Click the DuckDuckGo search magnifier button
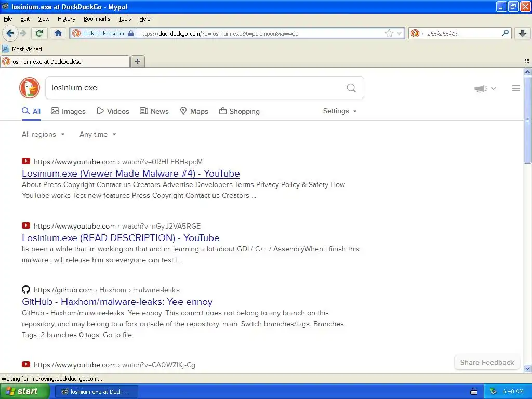Screen dimensions: 532x399 pyautogui.click(x=351, y=88)
